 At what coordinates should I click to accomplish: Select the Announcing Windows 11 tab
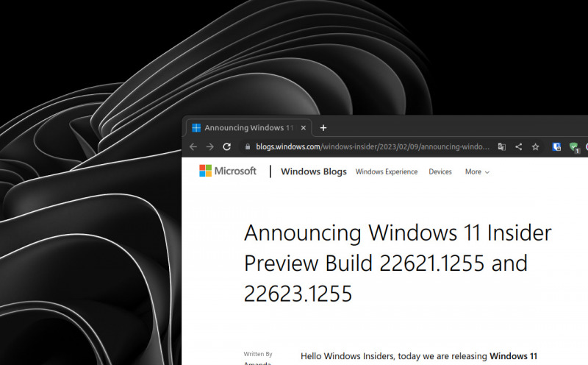(249, 128)
